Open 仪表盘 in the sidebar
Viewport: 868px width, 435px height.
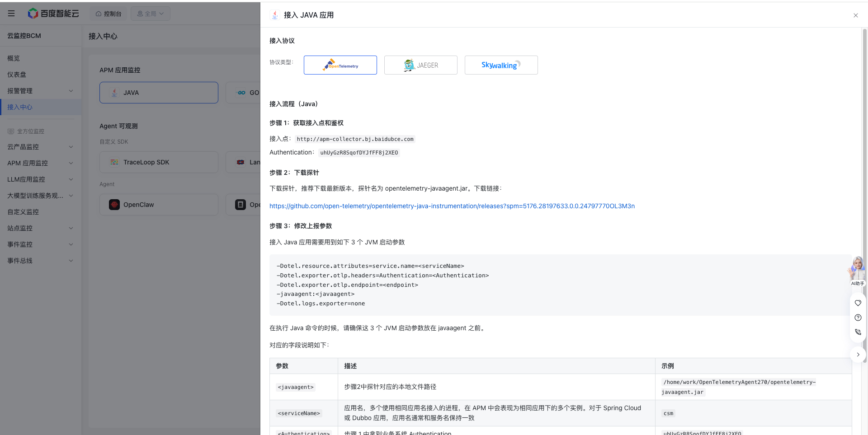[x=41, y=75]
